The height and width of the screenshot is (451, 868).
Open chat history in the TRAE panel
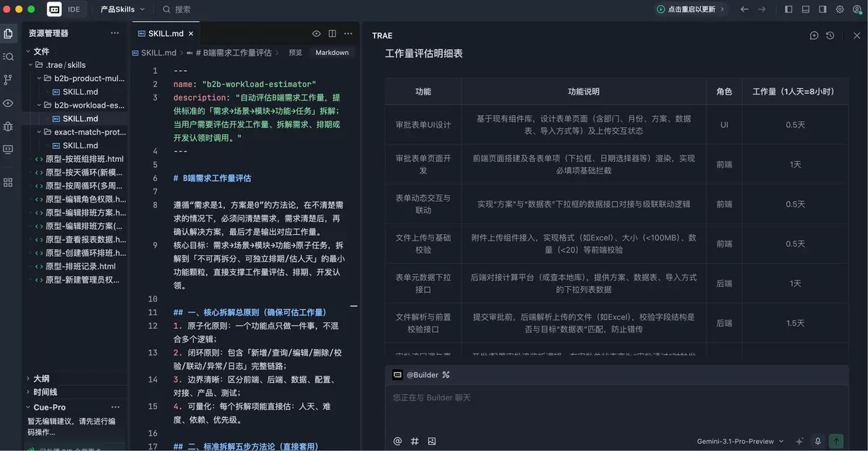[830, 35]
